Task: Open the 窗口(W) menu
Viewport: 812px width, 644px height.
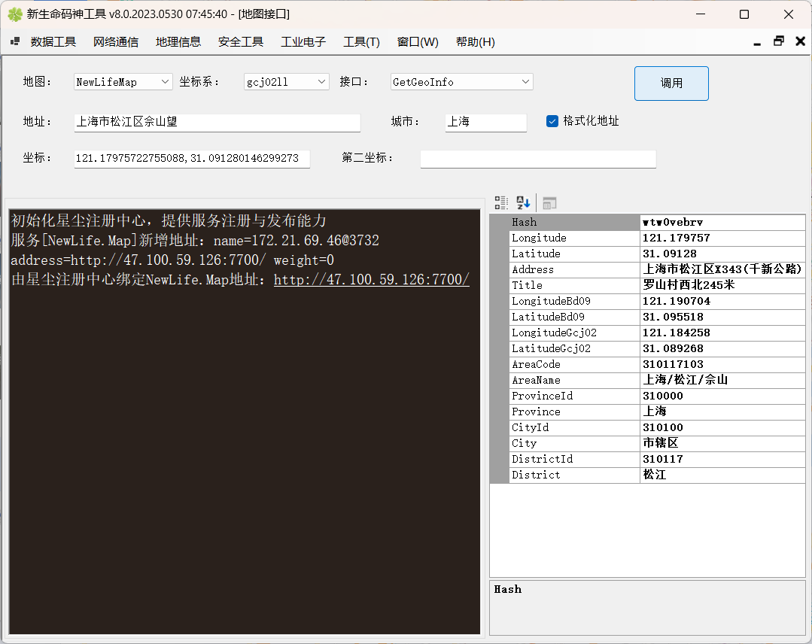Action: coord(418,42)
